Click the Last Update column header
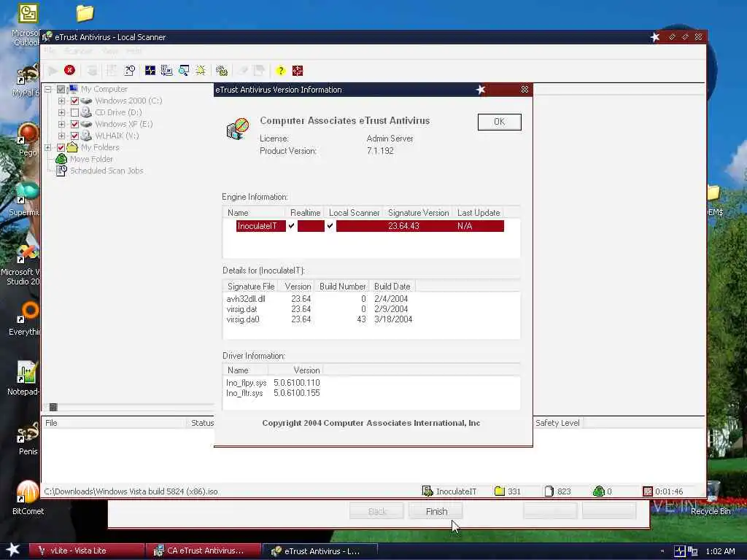This screenshot has width=747, height=560. click(479, 213)
